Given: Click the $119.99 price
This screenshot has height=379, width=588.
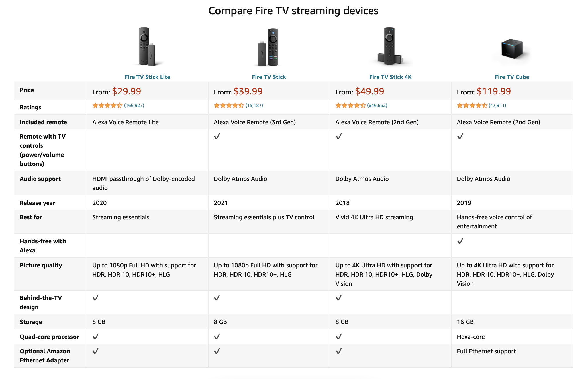Looking at the screenshot, I should point(493,91).
